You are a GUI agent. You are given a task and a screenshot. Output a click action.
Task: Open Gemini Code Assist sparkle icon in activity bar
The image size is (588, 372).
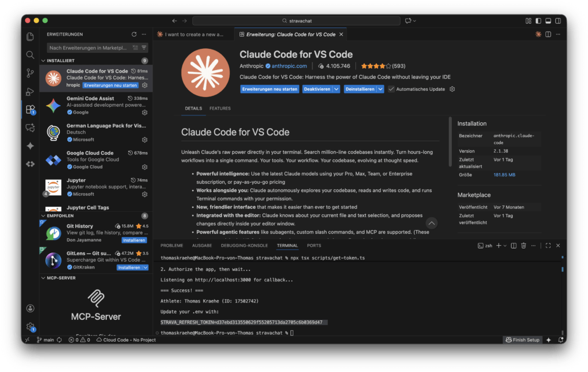[x=30, y=146]
